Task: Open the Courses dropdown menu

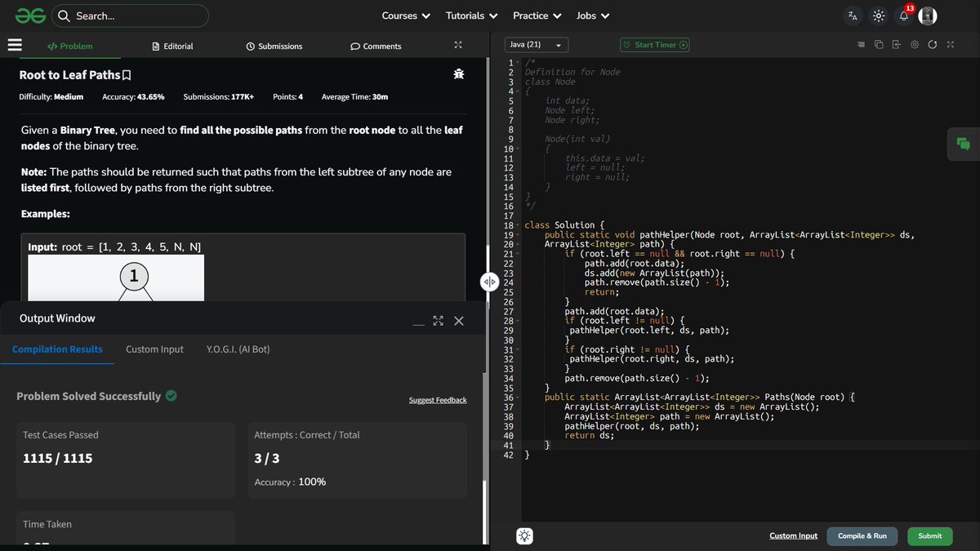Action: click(406, 16)
